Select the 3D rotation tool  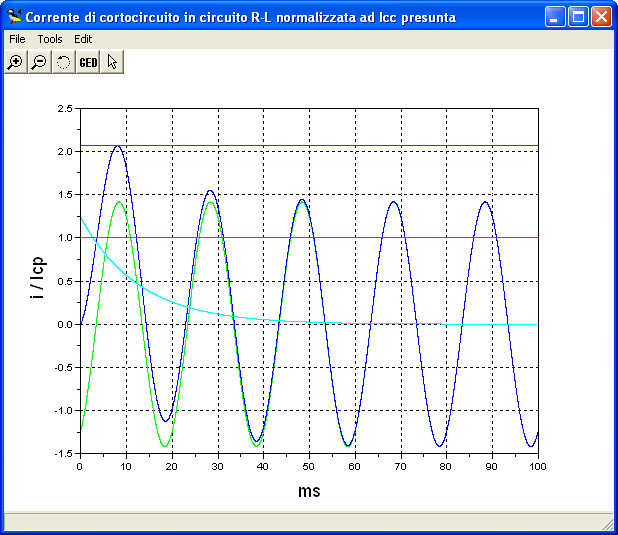64,62
